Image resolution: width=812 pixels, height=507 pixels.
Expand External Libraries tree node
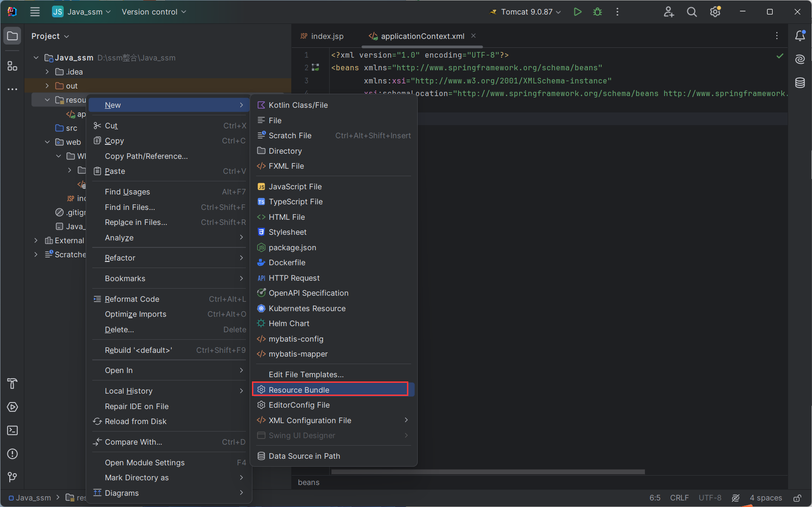point(36,240)
